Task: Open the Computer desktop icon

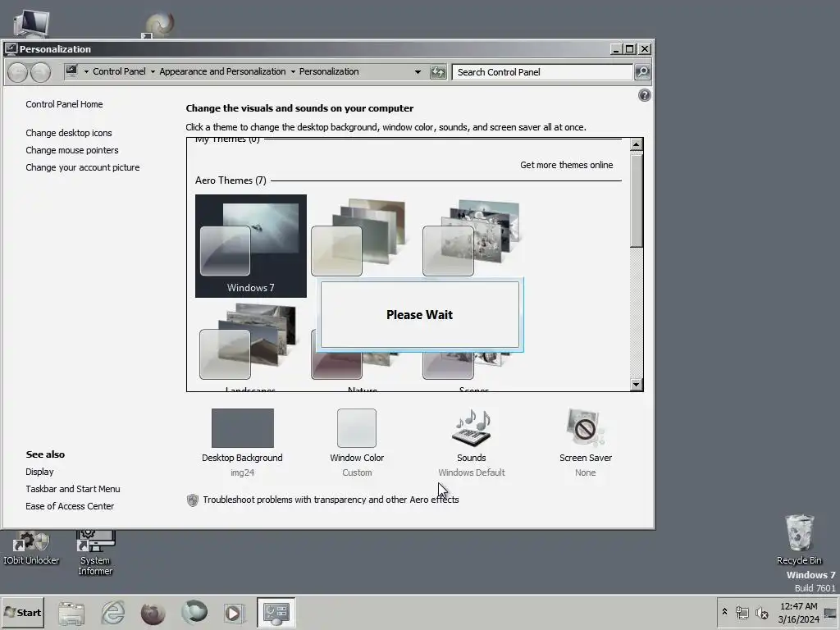Action: pyautogui.click(x=31, y=24)
